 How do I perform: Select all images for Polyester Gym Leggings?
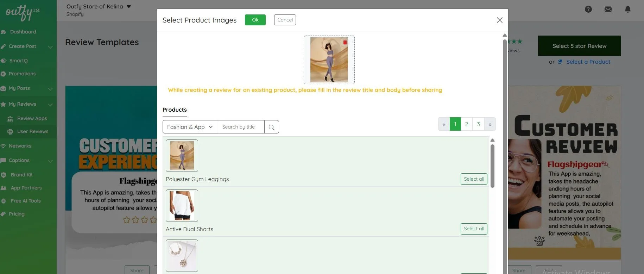[474, 179]
